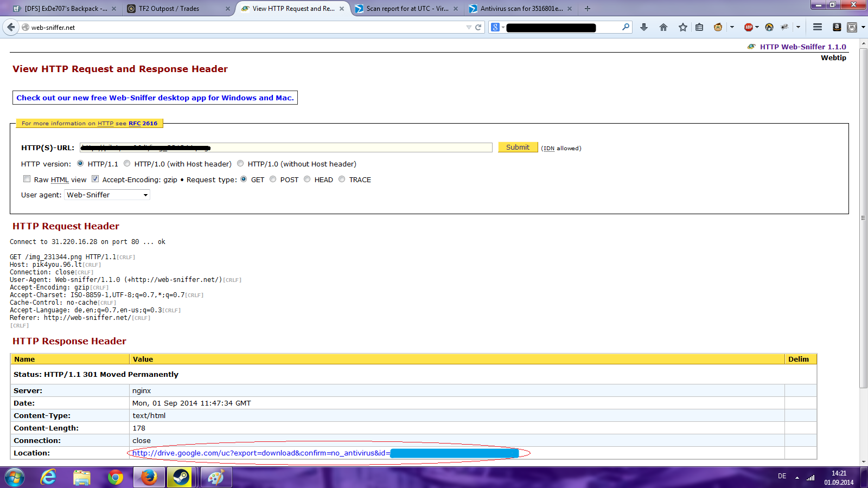Switch to the Scan report for at UTC tab
Viewport: 868px width, 488px height.
click(407, 9)
